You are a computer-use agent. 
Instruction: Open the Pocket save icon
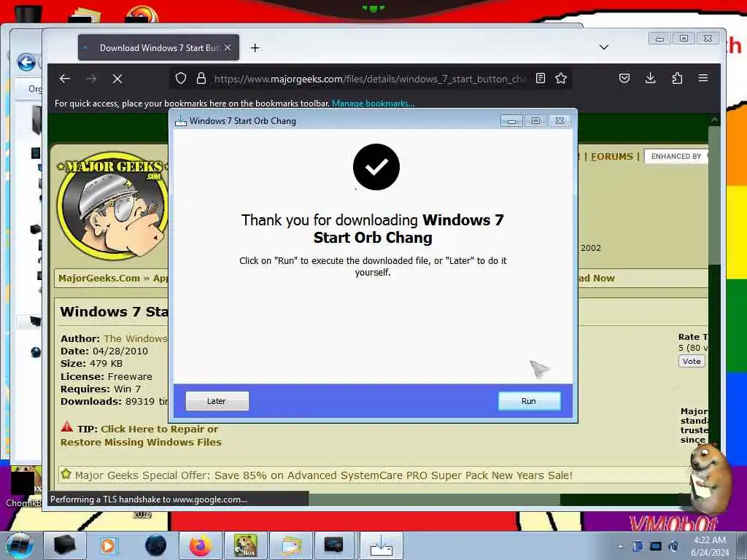[x=624, y=78]
